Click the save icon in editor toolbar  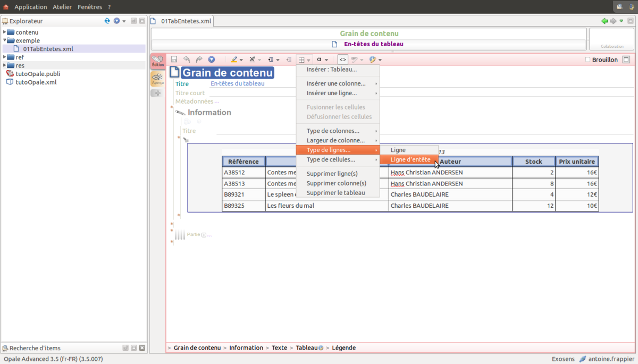click(174, 60)
